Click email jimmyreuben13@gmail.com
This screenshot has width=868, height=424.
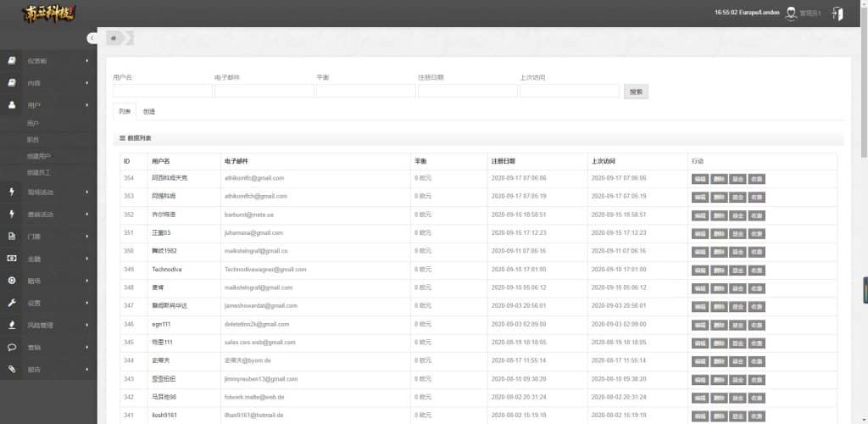click(x=261, y=379)
